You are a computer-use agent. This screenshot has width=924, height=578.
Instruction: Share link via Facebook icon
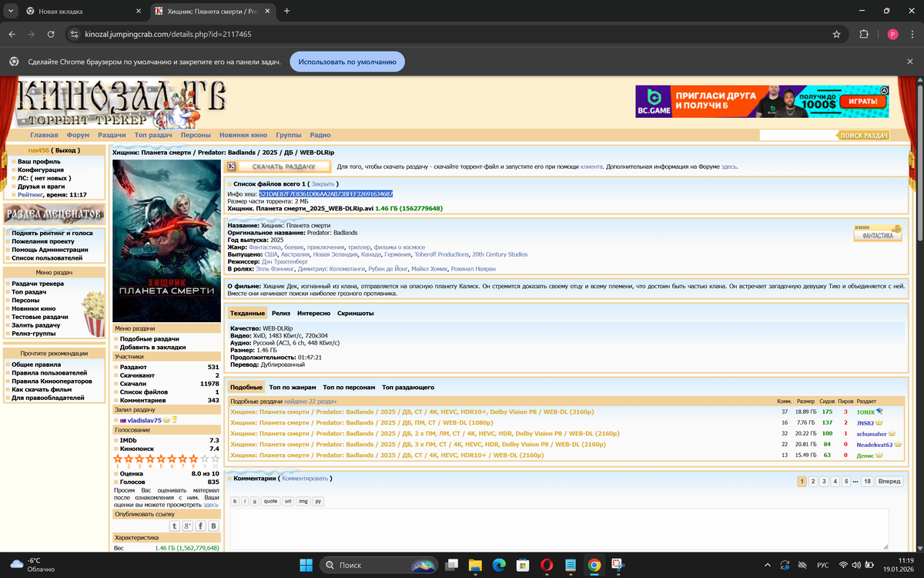[201, 526]
